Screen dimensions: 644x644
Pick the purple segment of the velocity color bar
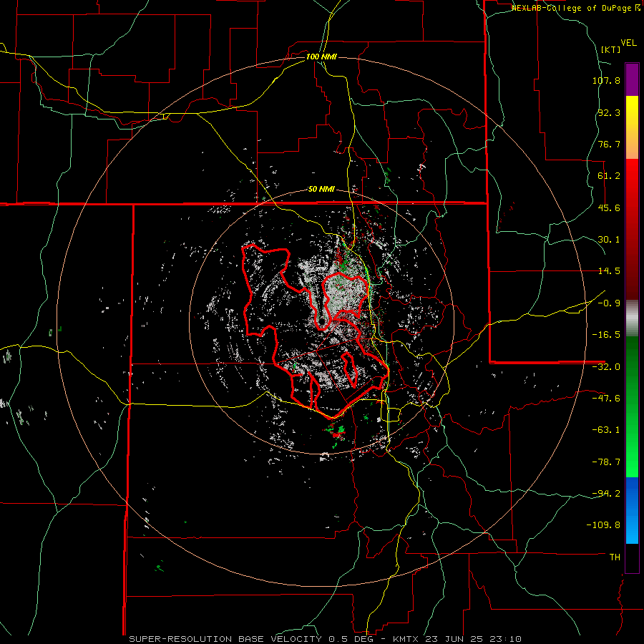click(632, 79)
